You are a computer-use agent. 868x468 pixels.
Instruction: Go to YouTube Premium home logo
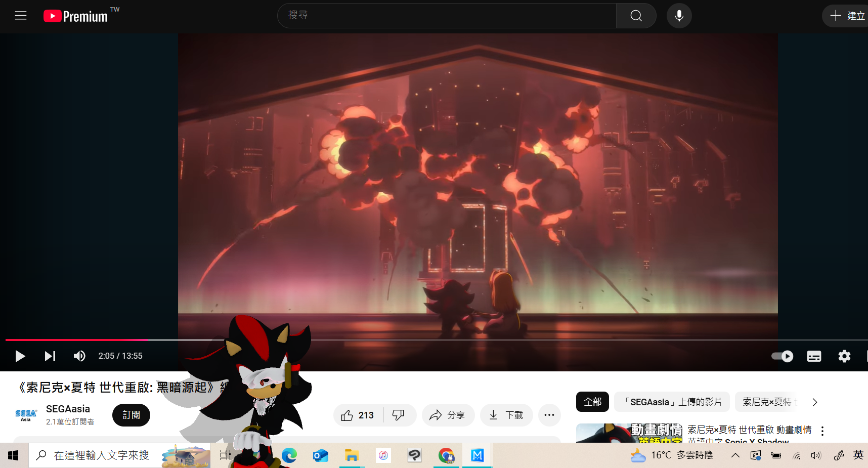(x=76, y=16)
